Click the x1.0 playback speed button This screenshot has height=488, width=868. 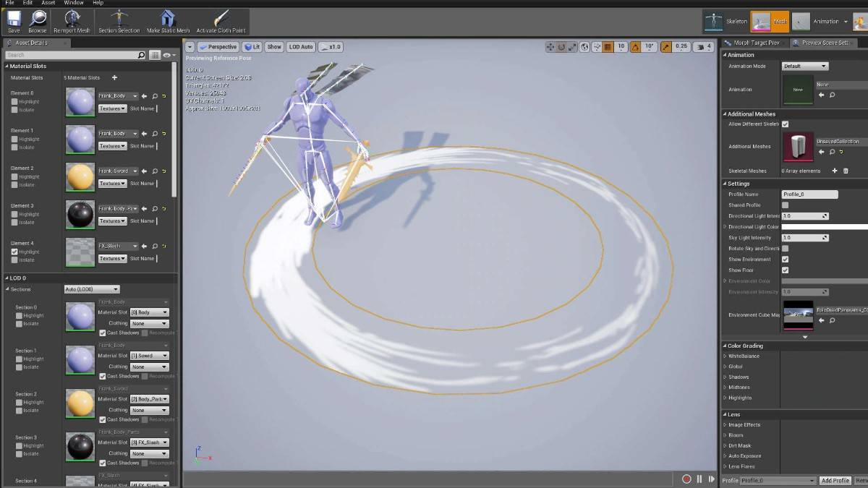(x=331, y=47)
